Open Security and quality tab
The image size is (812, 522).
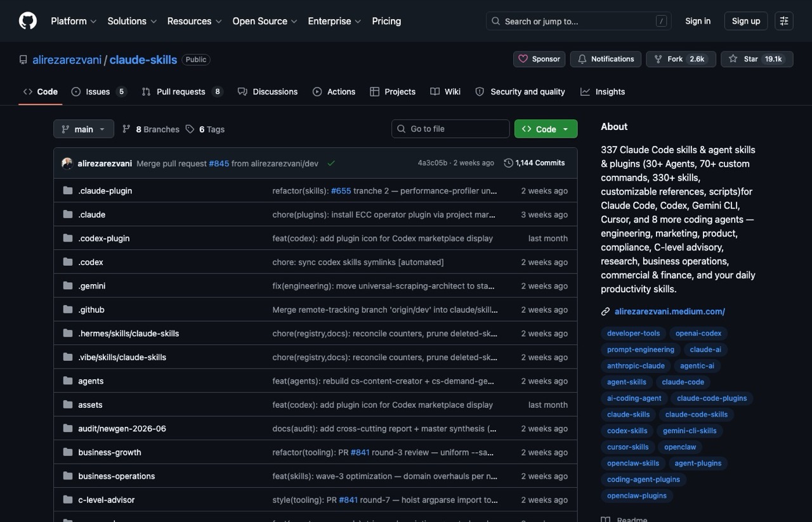(520, 91)
